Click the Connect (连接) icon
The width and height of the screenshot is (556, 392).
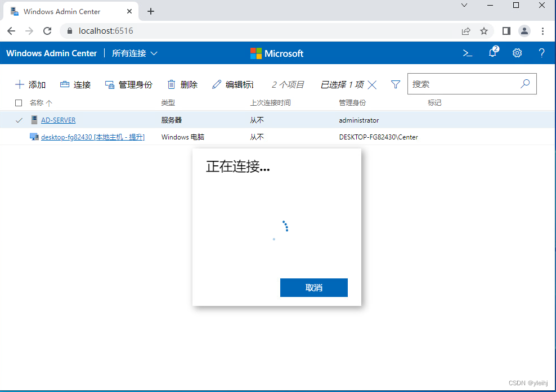coord(64,84)
